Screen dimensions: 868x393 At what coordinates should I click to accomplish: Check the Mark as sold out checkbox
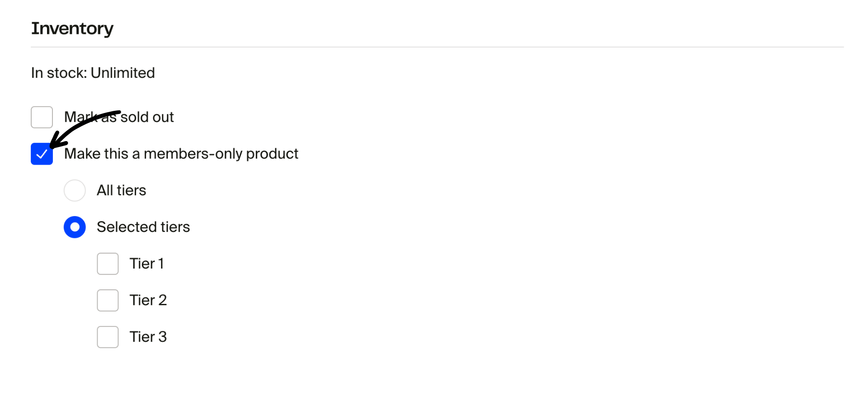pos(42,117)
